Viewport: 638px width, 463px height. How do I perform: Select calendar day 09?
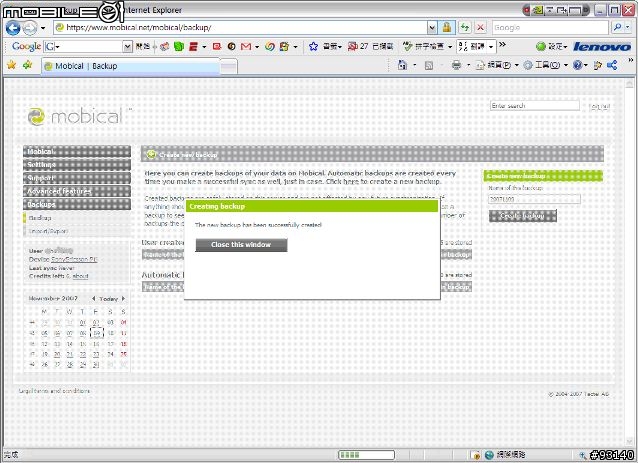[96, 333]
